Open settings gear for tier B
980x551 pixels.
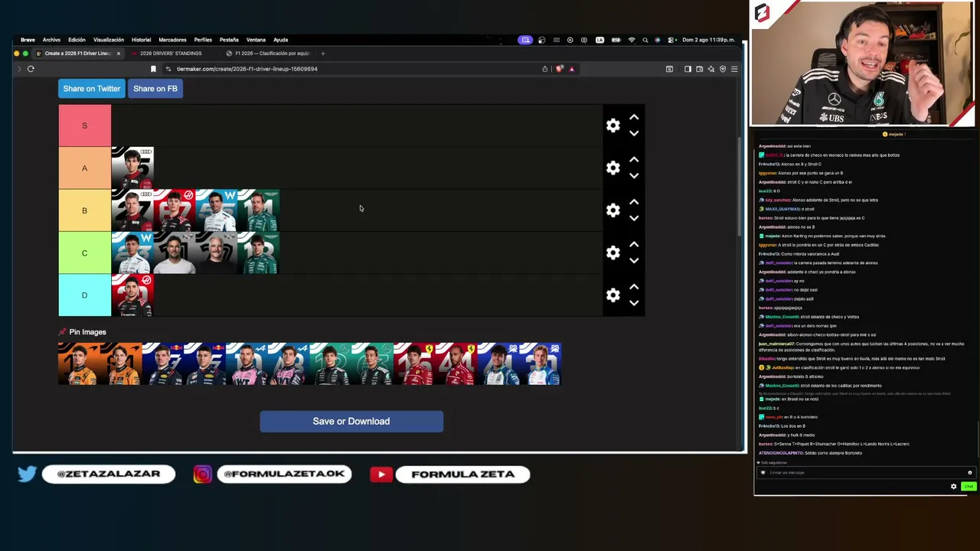tap(612, 210)
